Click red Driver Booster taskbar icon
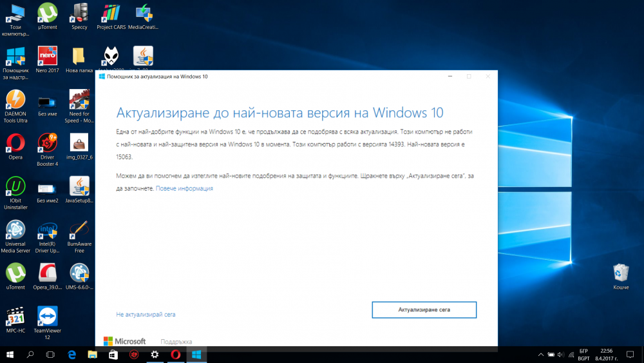The width and height of the screenshot is (644, 363). click(x=134, y=355)
